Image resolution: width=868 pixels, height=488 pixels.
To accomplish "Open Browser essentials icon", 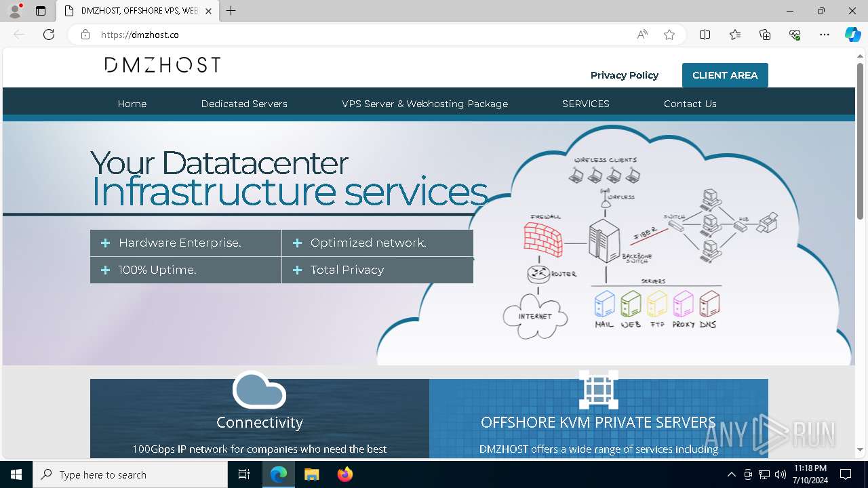I will (x=795, y=35).
